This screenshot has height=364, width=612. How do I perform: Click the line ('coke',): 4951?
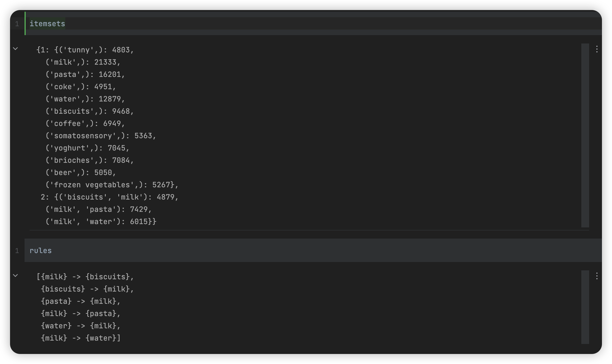[81, 87]
